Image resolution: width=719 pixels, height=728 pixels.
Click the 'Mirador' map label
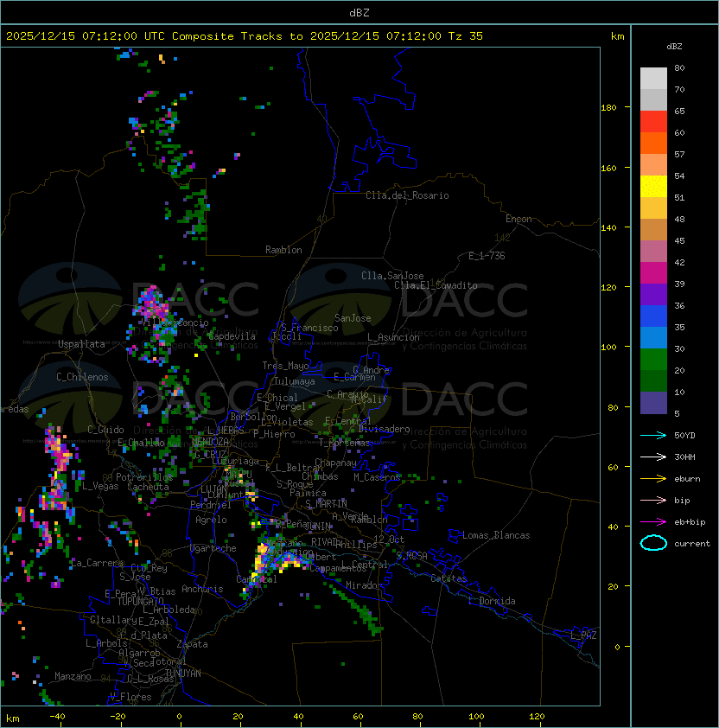[x=365, y=585]
